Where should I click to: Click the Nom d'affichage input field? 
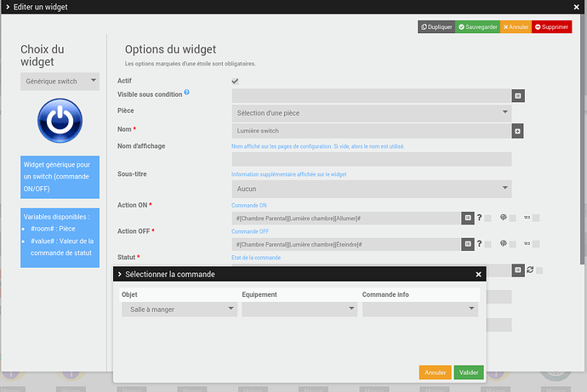pyautogui.click(x=372, y=159)
